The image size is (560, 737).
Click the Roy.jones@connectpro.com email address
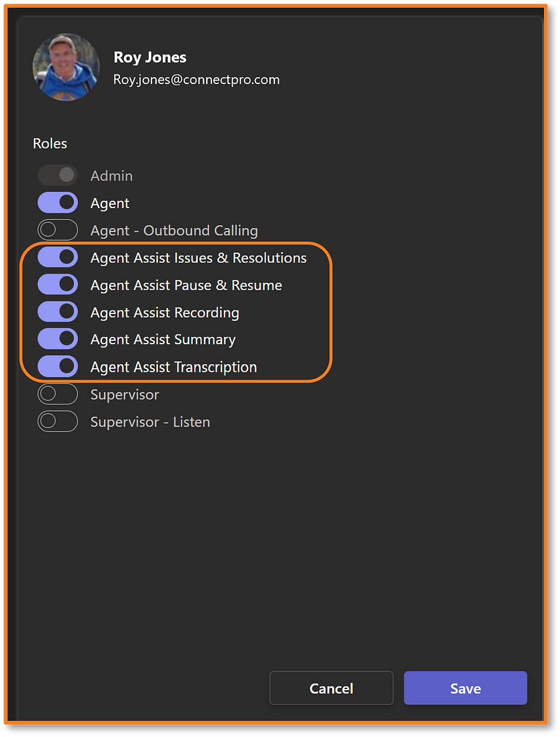197,79
